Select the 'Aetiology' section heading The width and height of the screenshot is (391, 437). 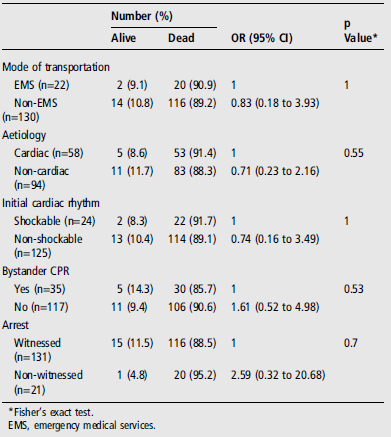[24, 135]
